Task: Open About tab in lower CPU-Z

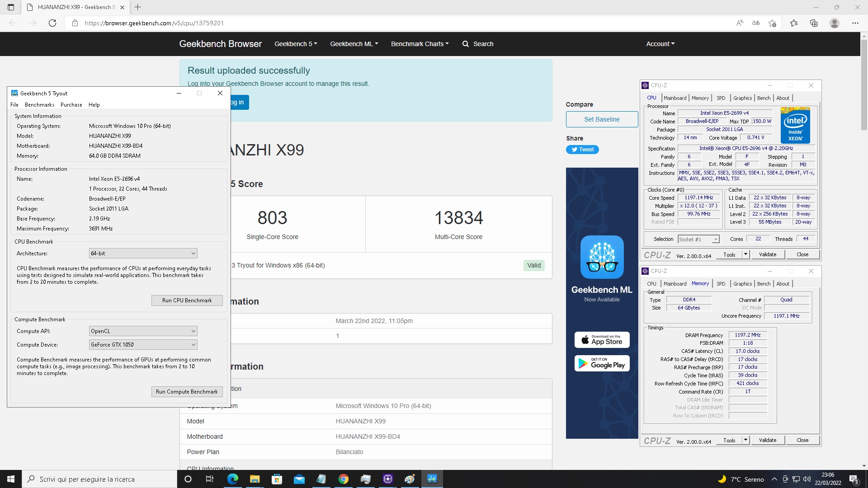Action: pyautogui.click(x=783, y=284)
